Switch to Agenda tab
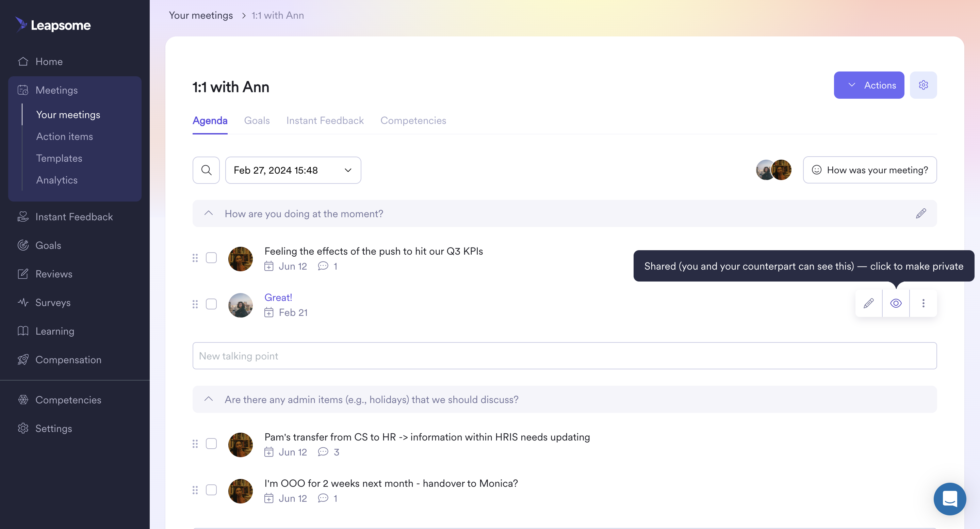 (210, 121)
